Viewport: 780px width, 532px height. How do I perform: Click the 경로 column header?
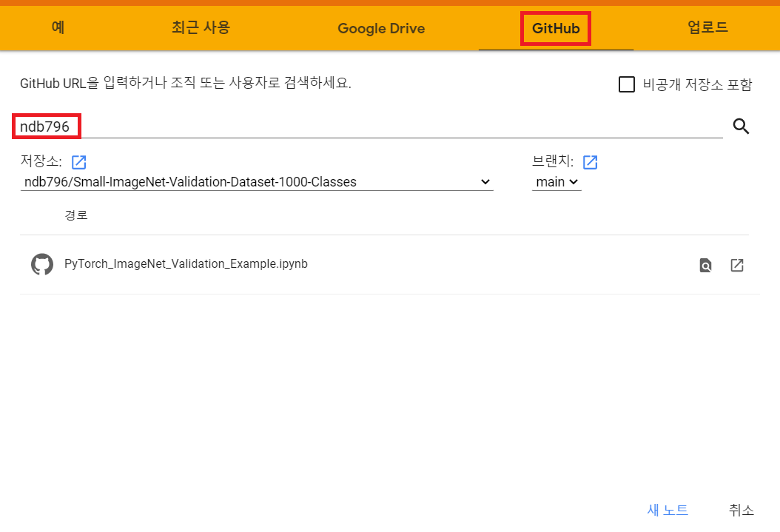[x=76, y=215]
